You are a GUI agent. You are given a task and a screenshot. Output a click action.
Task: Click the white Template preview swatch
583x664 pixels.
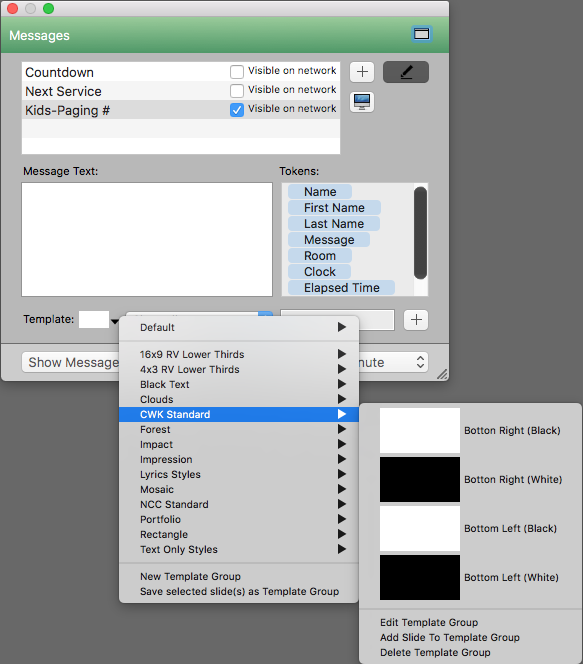[94, 319]
